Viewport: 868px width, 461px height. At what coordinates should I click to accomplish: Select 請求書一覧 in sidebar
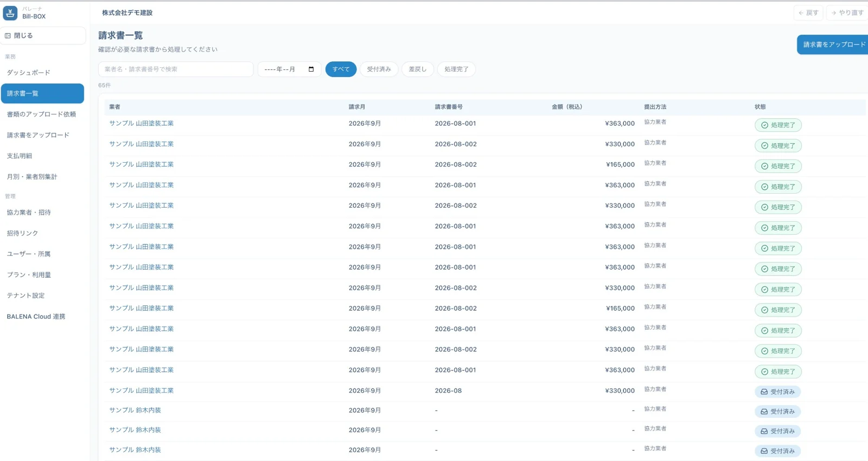(x=42, y=93)
